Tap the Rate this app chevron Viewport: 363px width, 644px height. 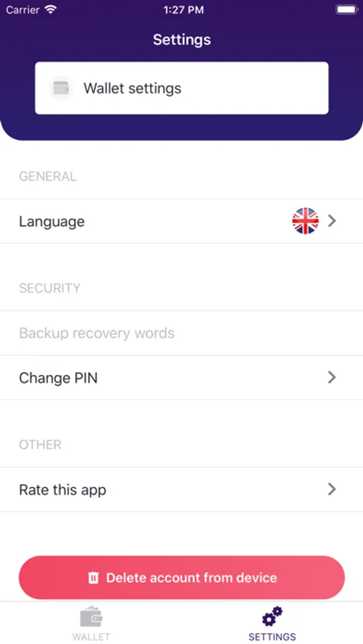(x=331, y=489)
